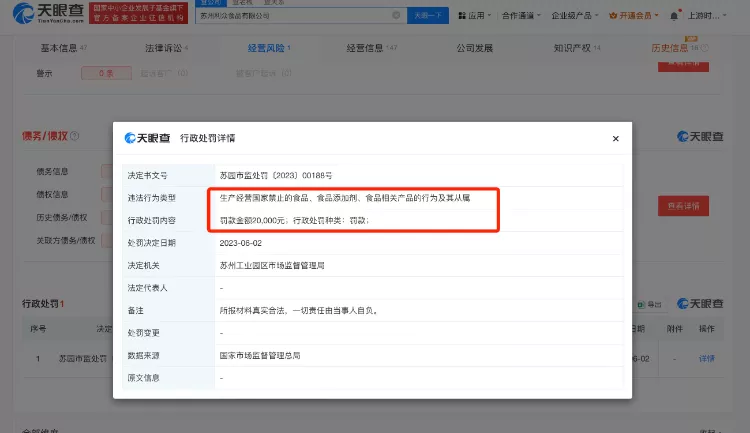Click the 行政处罚内容 row label
The image size is (750, 433).
(x=152, y=221)
